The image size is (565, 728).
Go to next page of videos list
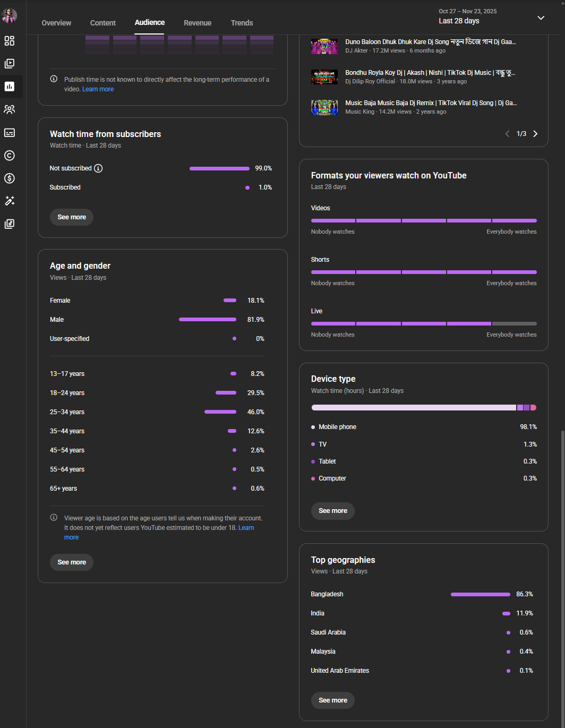click(535, 134)
